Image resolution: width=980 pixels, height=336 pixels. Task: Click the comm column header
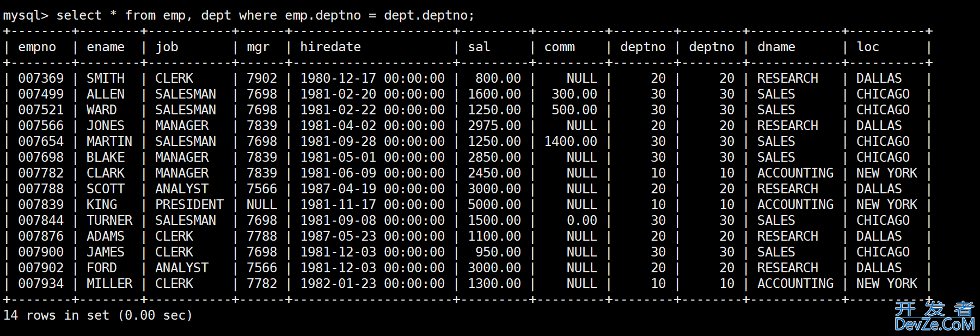click(560, 47)
